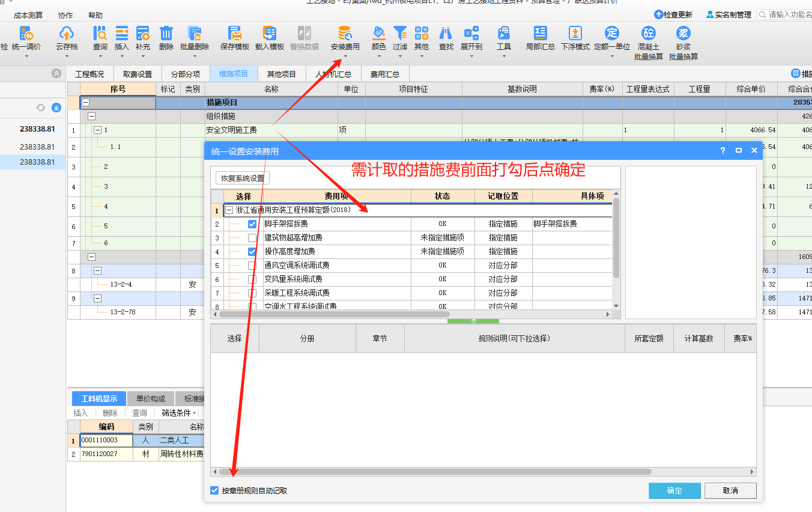Collapse the left panel with the double chevron
This screenshot has width=812, height=512.
pyautogui.click(x=56, y=73)
